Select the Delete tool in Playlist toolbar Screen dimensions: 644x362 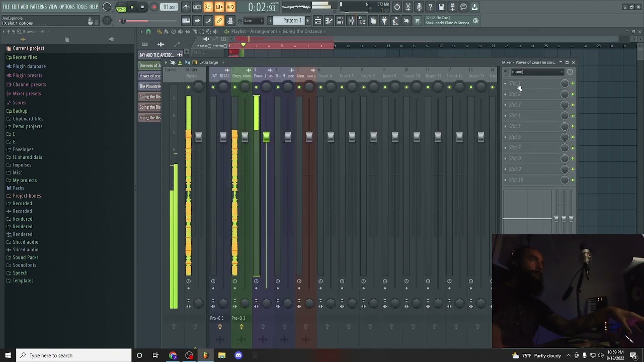click(174, 32)
